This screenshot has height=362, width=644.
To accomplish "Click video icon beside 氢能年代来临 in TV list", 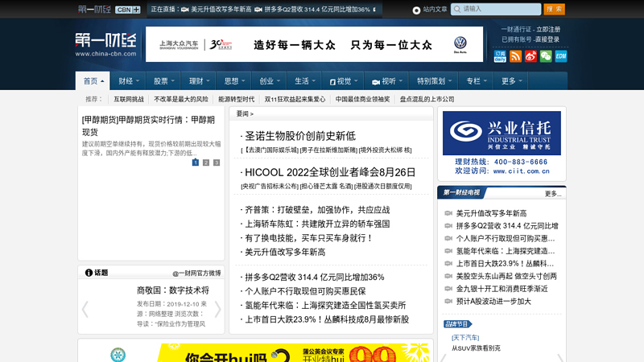I will [x=448, y=251].
